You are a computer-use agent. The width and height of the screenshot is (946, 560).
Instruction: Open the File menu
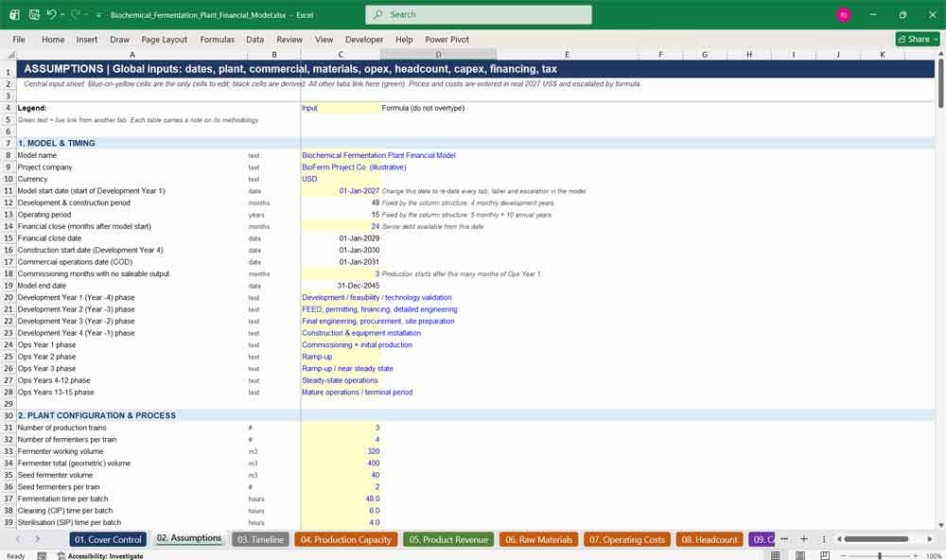(x=19, y=39)
